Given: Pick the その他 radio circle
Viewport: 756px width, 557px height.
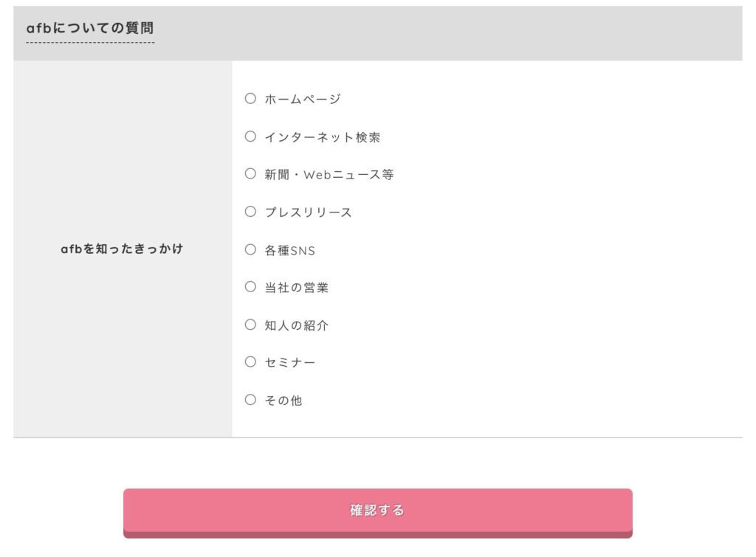Looking at the screenshot, I should [250, 399].
